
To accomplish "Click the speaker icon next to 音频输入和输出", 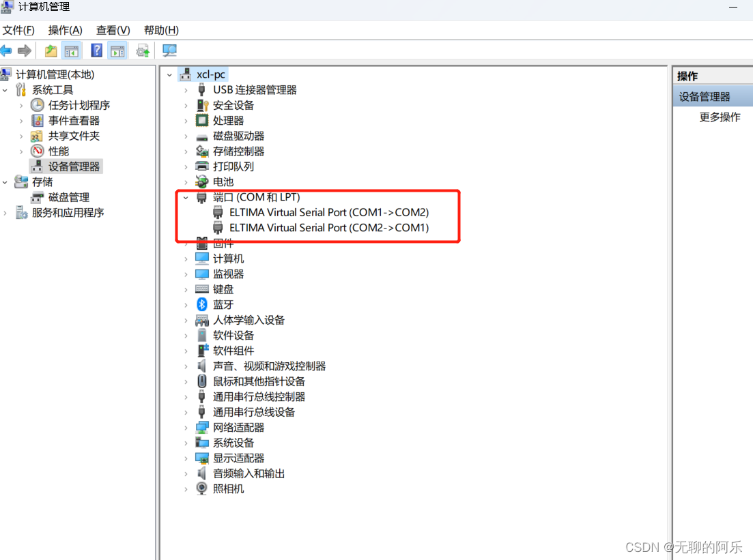I will (x=201, y=473).
